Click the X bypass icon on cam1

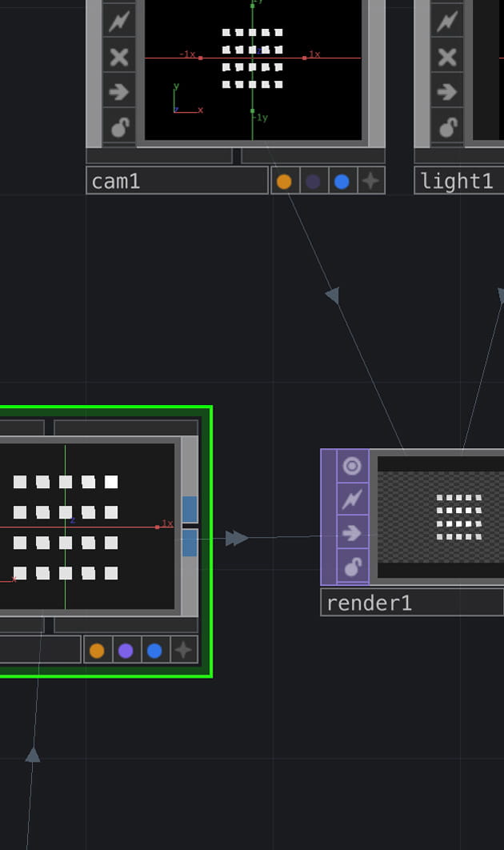[x=119, y=57]
